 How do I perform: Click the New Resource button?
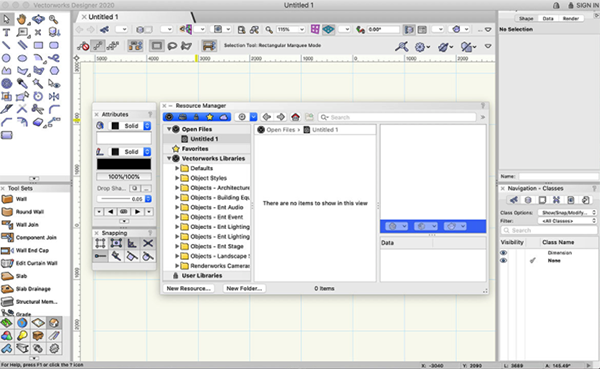[x=188, y=288]
